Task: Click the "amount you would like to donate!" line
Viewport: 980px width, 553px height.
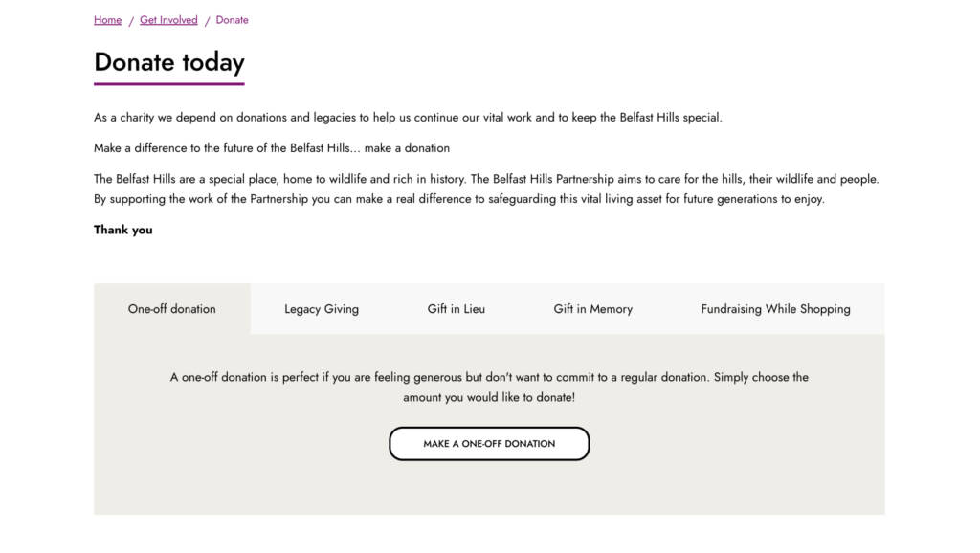Action: coord(489,397)
